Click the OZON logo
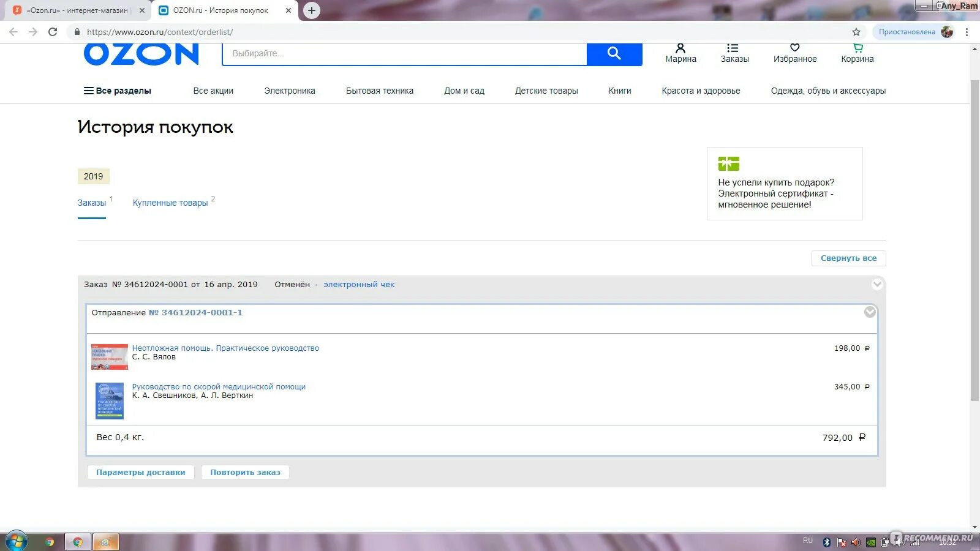Viewport: 980px width, 551px height. point(141,54)
